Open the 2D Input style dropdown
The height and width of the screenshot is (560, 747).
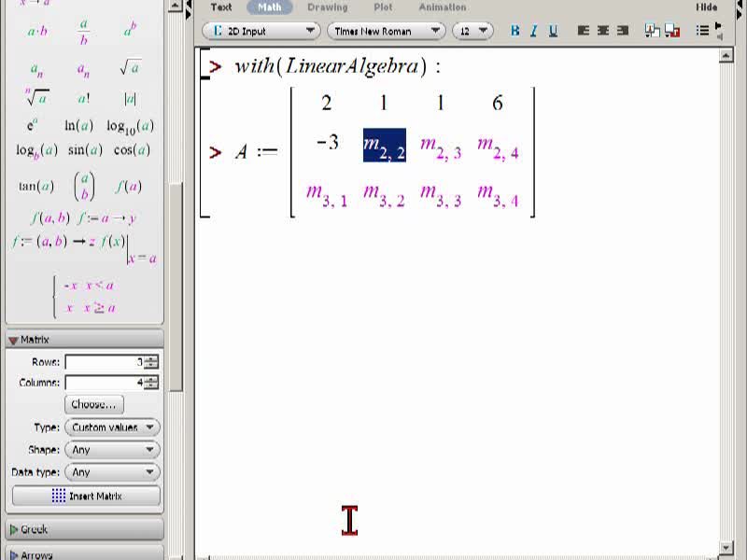[x=261, y=32]
